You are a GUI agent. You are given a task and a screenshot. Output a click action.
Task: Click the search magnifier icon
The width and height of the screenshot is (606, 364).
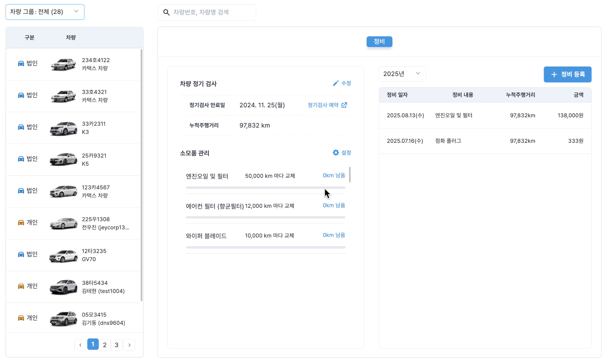click(166, 12)
